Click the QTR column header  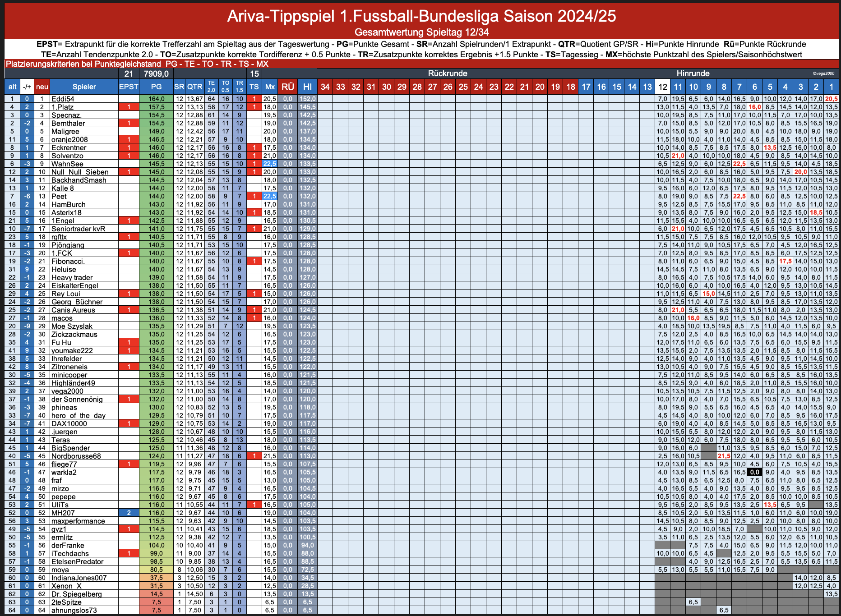click(195, 87)
